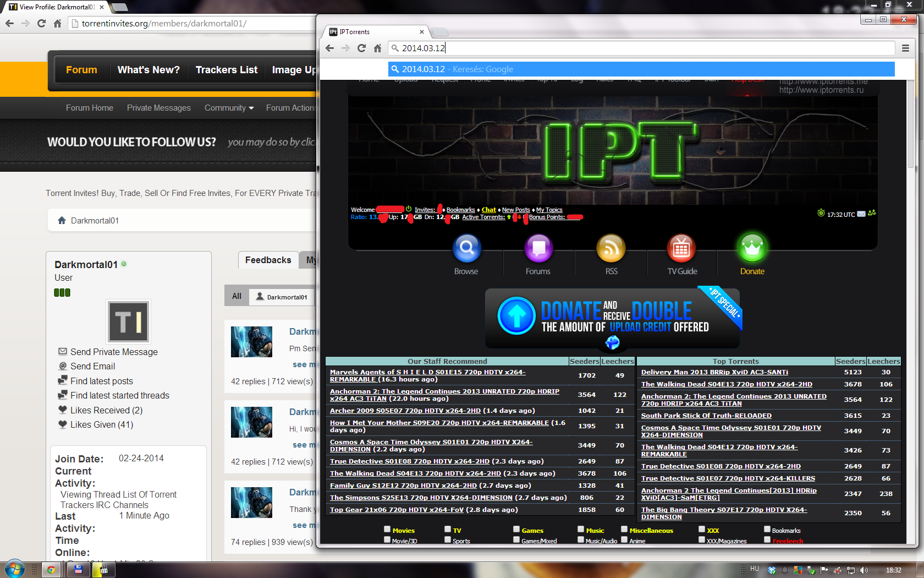Screen dimensions: 924x578
Task: Open Private Messages in the sub-navigation
Action: pos(159,108)
